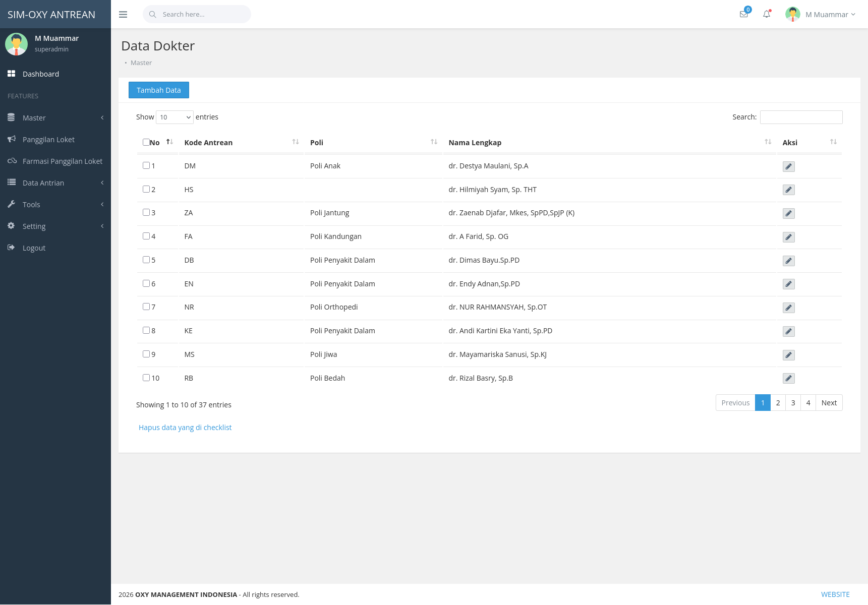The width and height of the screenshot is (868, 605).
Task: Select Logout in sidebar
Action: [x=55, y=248]
